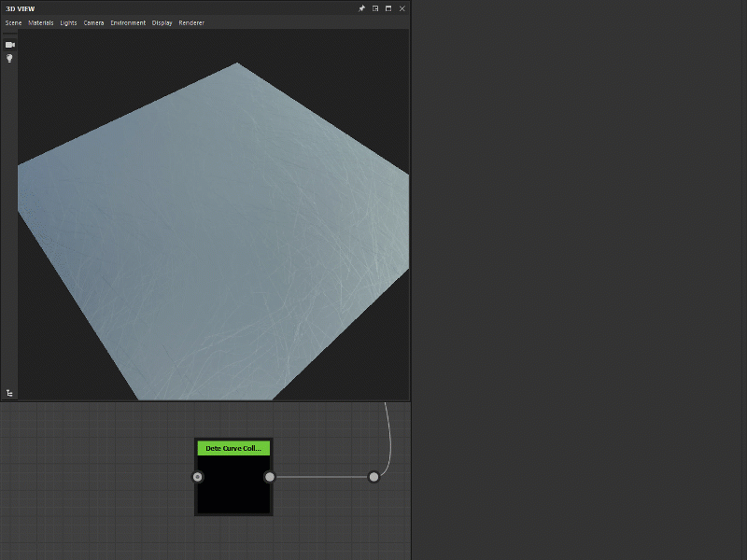
Task: Open the Camera menu
Action: coord(93,22)
